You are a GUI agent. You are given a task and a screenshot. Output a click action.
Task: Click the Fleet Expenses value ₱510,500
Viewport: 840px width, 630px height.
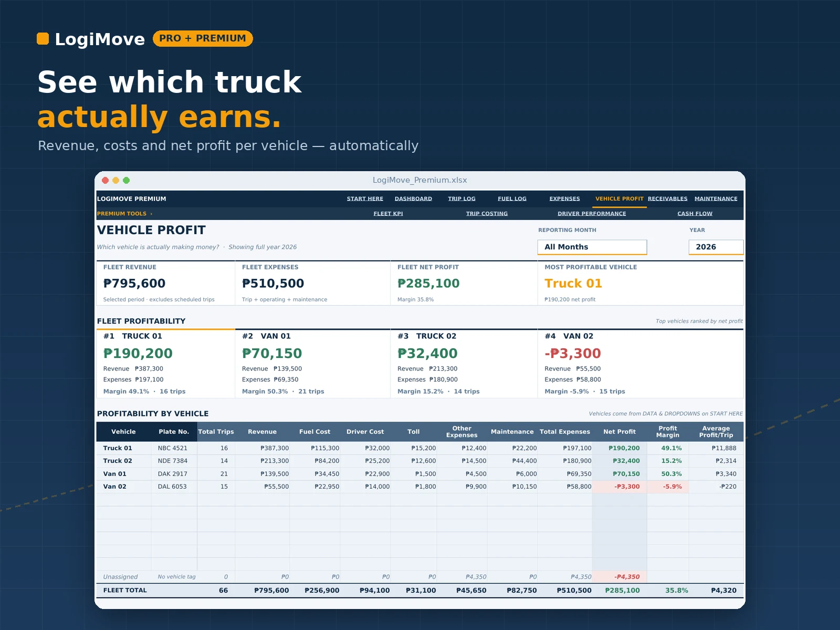coord(273,283)
